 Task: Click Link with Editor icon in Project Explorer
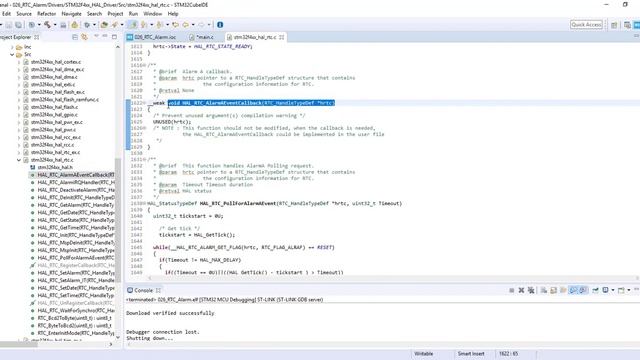(84, 37)
